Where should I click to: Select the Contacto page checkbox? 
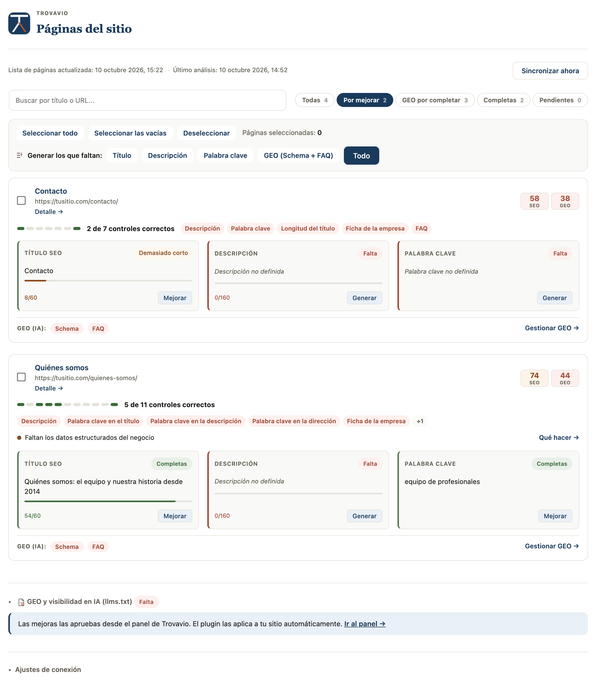pos(21,200)
